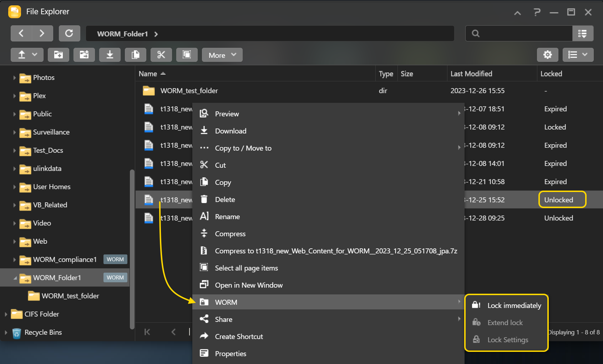This screenshot has height=364, width=603.
Task: Go to the first page in pagination
Action: 147,332
